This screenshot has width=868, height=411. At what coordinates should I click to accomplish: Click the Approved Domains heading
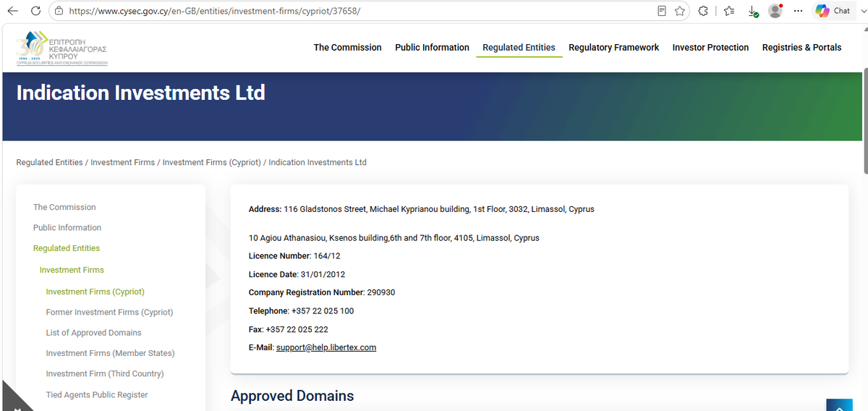click(x=292, y=396)
